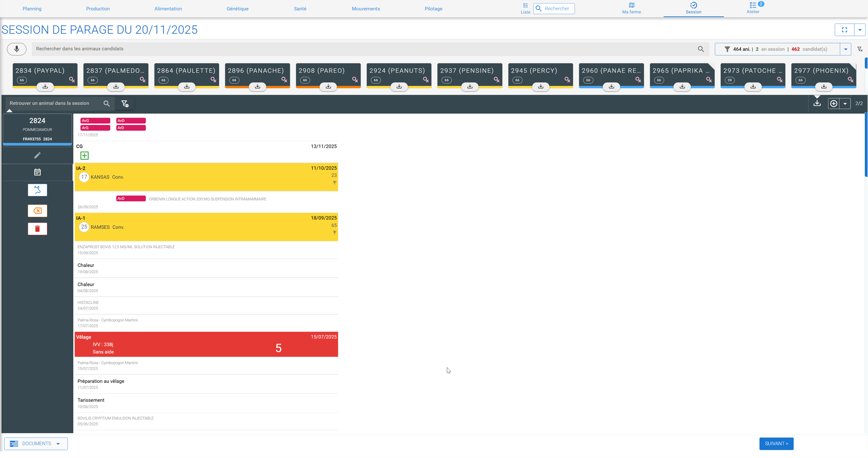
Task: Open the DOCUMENTS dropdown menu
Action: point(36,444)
